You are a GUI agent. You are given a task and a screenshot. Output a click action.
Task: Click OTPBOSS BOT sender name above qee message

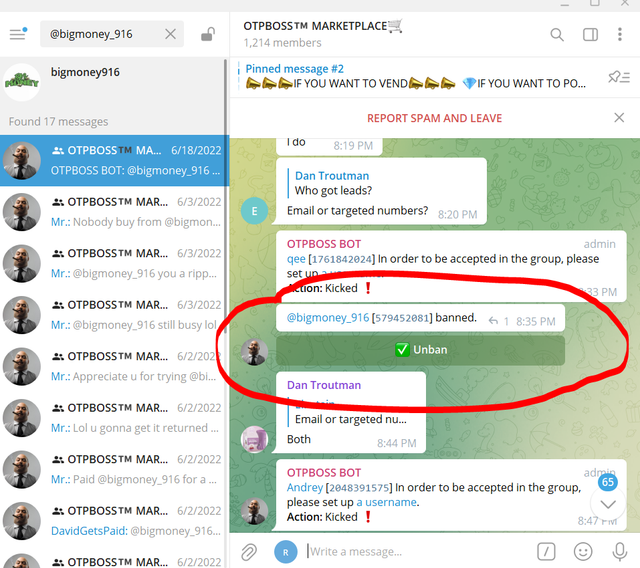[x=324, y=244]
